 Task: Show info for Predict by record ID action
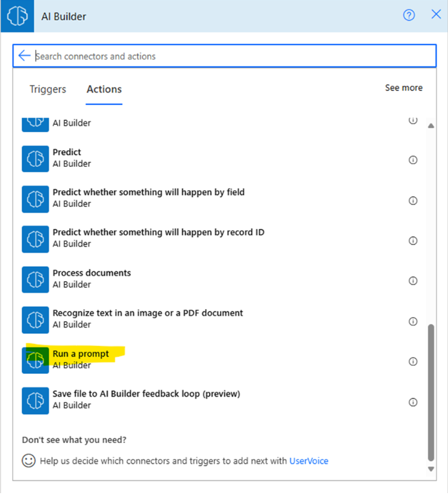[413, 241]
